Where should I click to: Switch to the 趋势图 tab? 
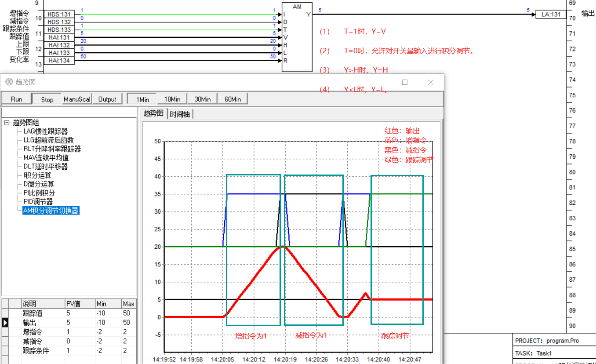tap(154, 113)
